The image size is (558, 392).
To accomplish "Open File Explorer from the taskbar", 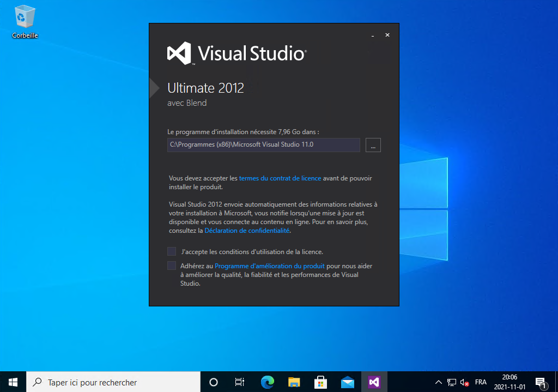I will (294, 382).
